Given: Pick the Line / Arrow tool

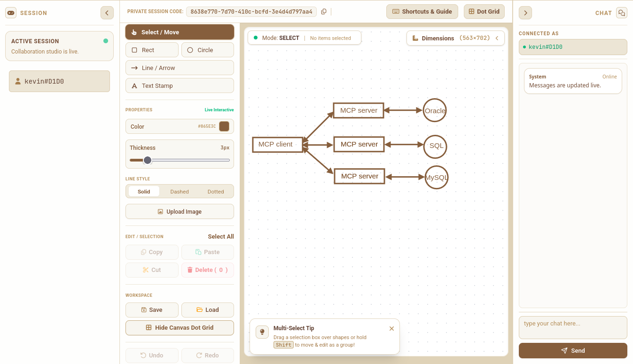Looking at the screenshot, I should click(180, 68).
